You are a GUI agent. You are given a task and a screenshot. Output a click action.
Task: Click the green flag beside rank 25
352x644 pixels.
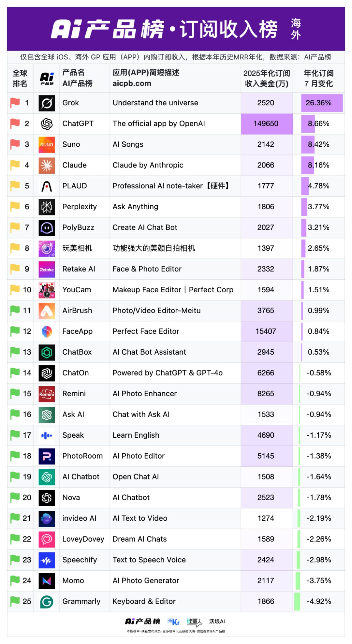(x=15, y=601)
